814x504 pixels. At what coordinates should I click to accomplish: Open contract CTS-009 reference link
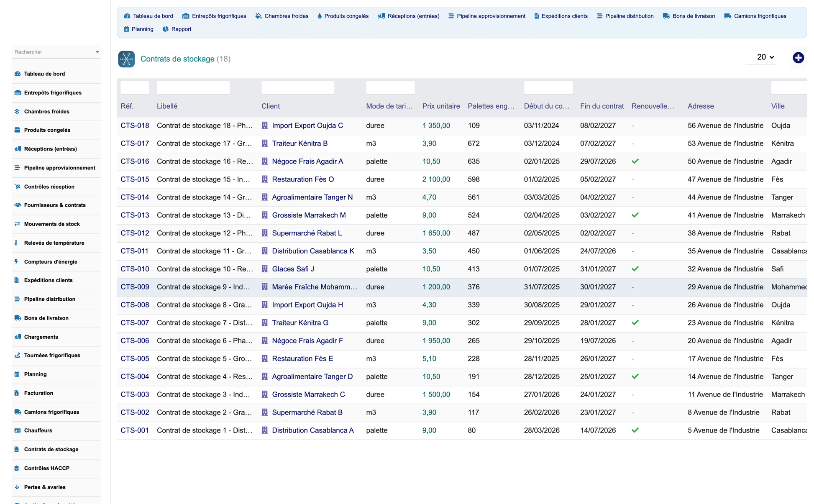point(135,287)
